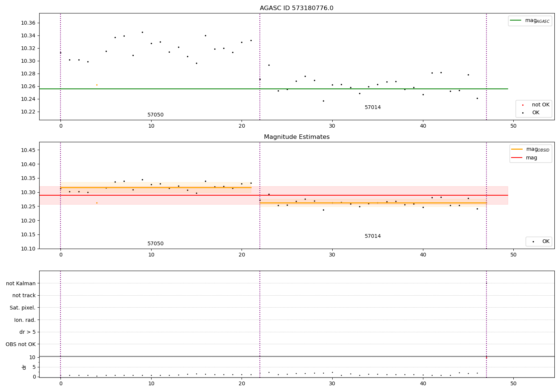This screenshot has width=560, height=392.
Task: Click the 10.45 y-tick in middle plot
Action: tap(28, 150)
